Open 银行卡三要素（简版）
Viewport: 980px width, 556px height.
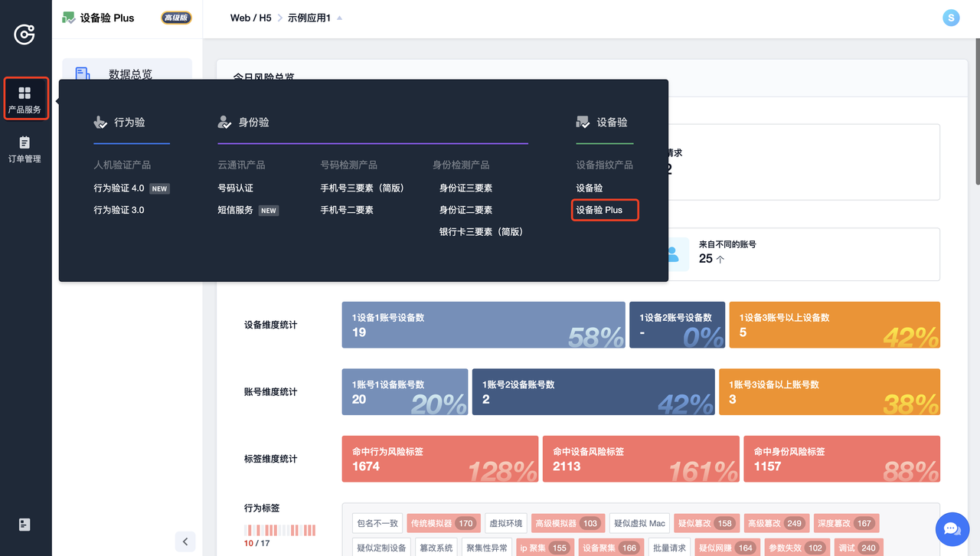coord(481,232)
